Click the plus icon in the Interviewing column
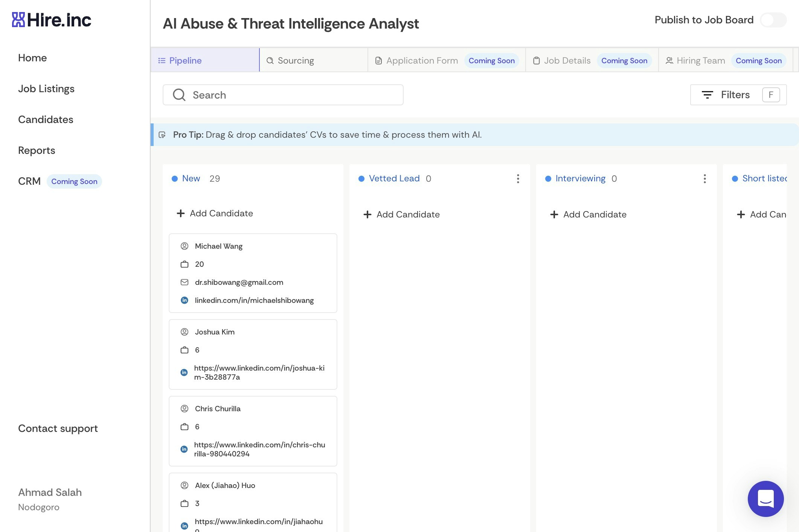The width and height of the screenshot is (799, 532). pyautogui.click(x=554, y=214)
